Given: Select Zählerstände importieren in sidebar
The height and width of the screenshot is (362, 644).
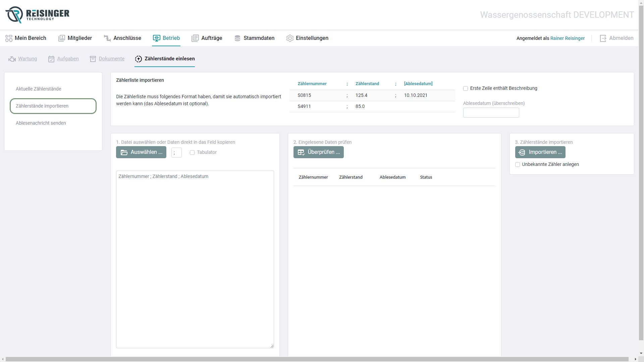Looking at the screenshot, I should [53, 106].
